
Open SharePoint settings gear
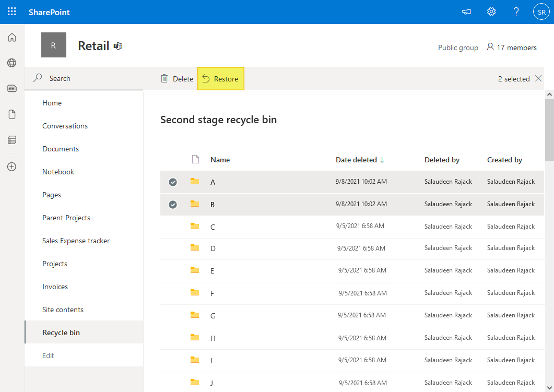point(491,11)
